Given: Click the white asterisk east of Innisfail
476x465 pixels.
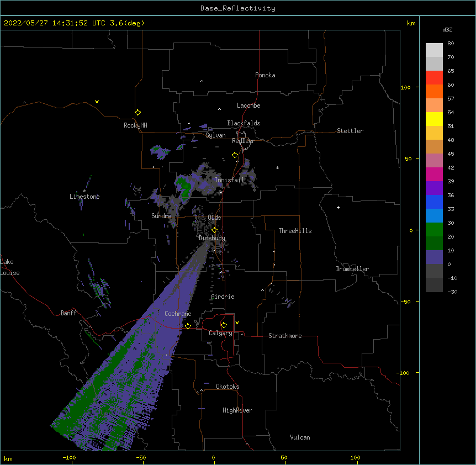Looking at the screenshot, I should pyautogui.click(x=277, y=167).
